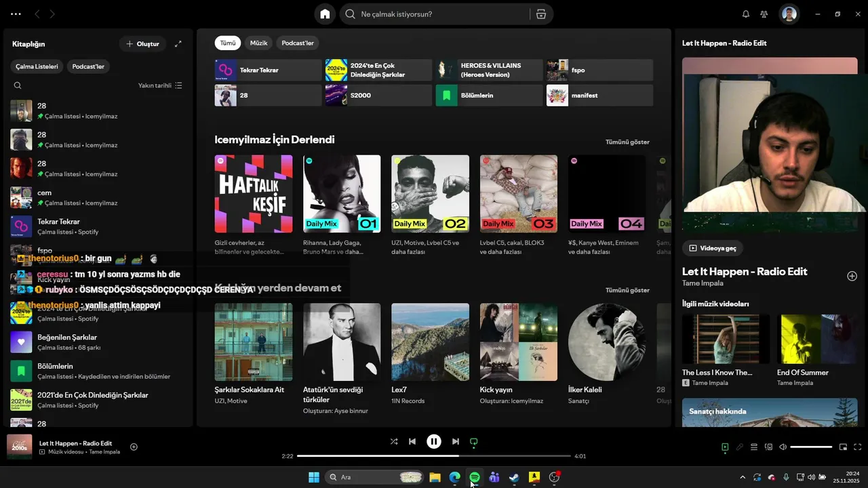Open the 'cem' playlist in the library
The width and height of the screenshot is (868, 488).
[98, 197]
